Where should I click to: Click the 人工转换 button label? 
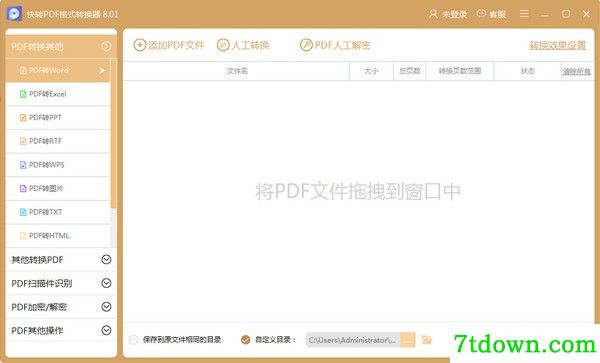(x=250, y=45)
